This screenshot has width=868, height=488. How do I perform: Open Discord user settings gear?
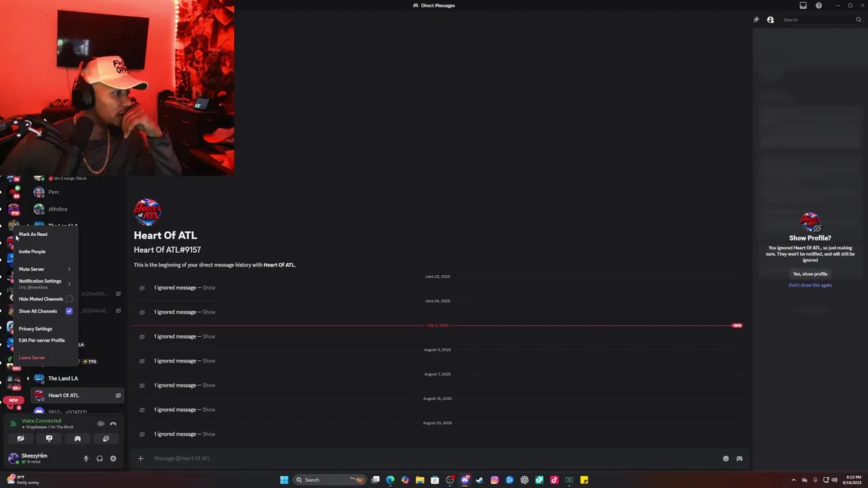tap(113, 458)
